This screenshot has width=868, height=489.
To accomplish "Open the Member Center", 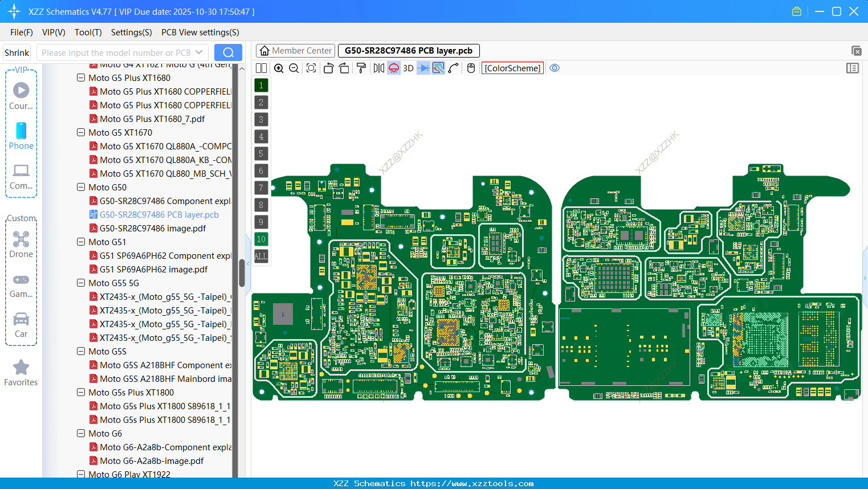I will click(295, 50).
